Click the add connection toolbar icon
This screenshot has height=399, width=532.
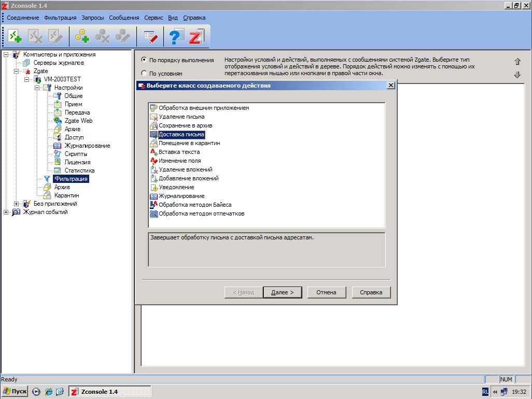(15, 36)
